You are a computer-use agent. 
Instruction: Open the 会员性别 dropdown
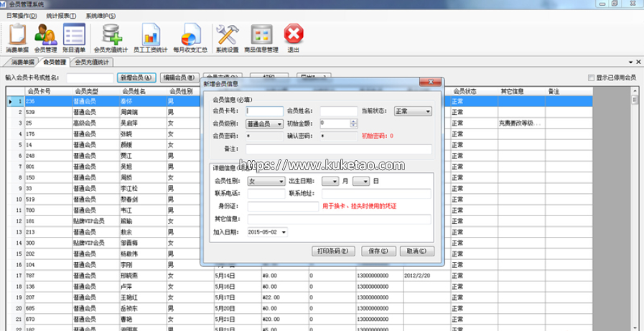coord(266,181)
